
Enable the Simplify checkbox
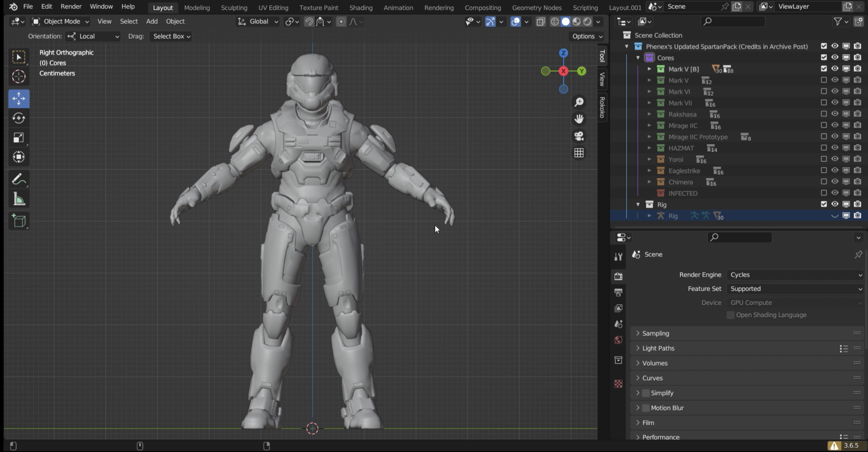(646, 393)
